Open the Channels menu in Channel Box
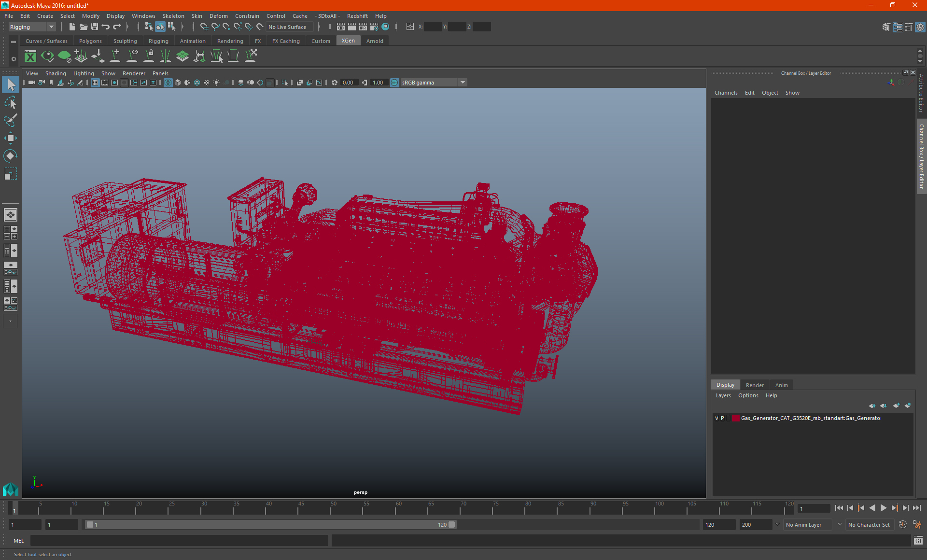The width and height of the screenshot is (927, 560). pyautogui.click(x=726, y=93)
